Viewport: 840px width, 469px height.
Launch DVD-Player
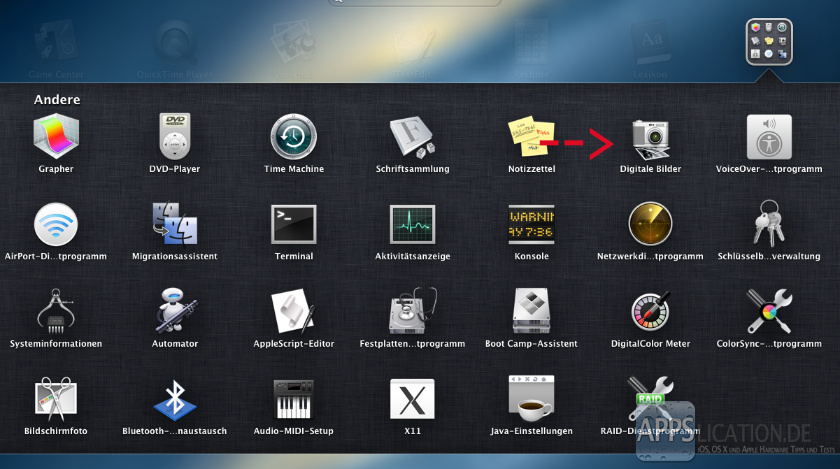click(x=175, y=136)
